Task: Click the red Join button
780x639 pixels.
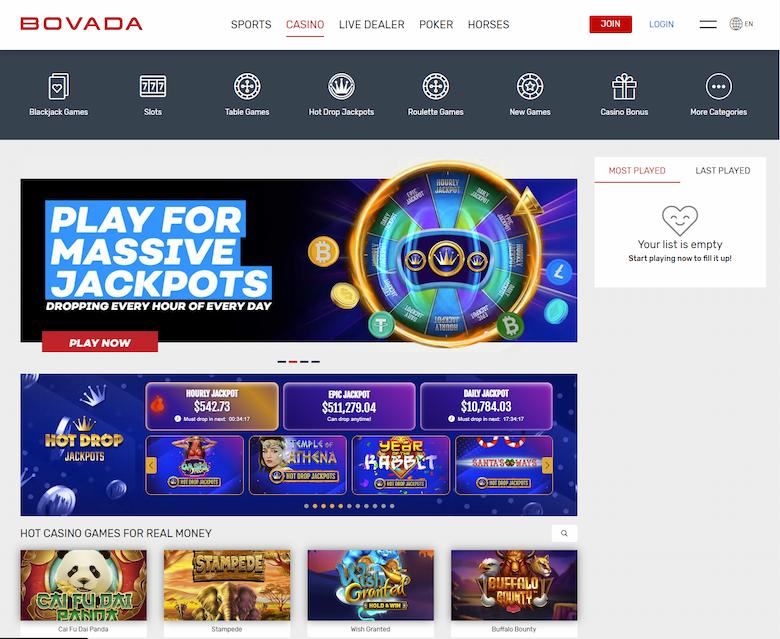Action: [610, 24]
